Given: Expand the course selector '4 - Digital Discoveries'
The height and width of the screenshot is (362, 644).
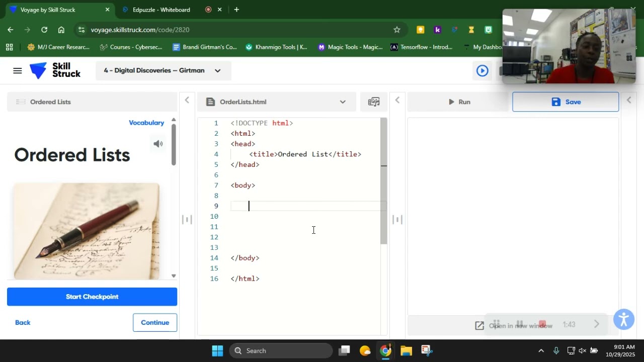Looking at the screenshot, I should (x=163, y=71).
